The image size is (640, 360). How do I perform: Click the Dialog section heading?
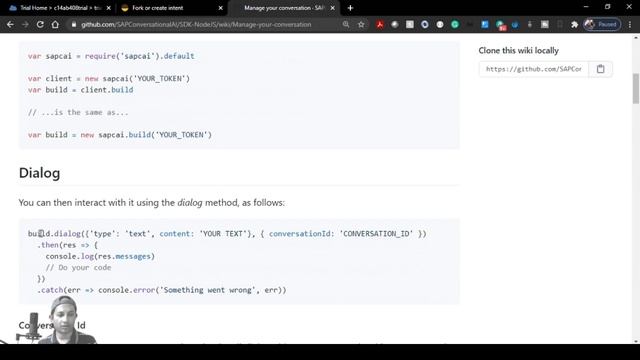pos(40,173)
